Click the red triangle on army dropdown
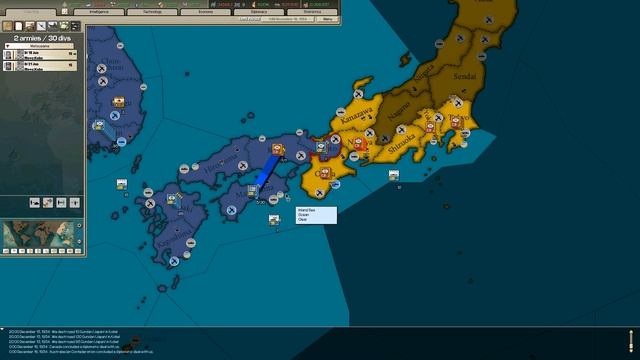 (7, 46)
